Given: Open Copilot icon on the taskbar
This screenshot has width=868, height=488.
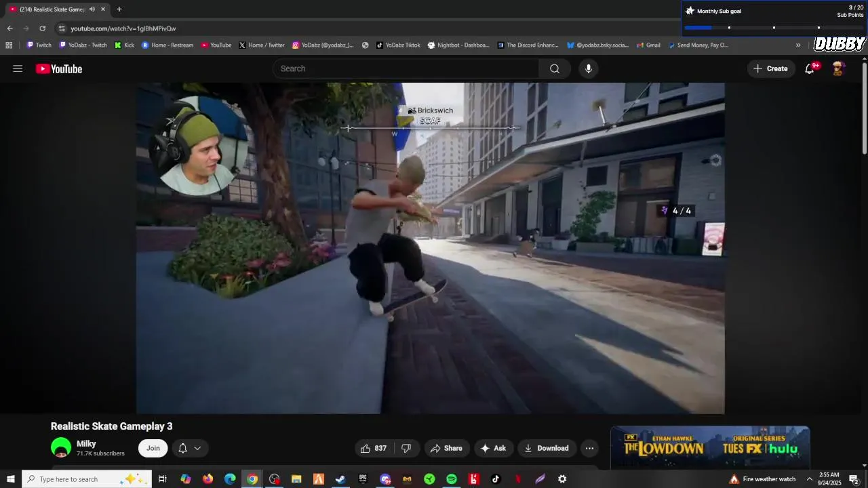Looking at the screenshot, I should tap(186, 479).
